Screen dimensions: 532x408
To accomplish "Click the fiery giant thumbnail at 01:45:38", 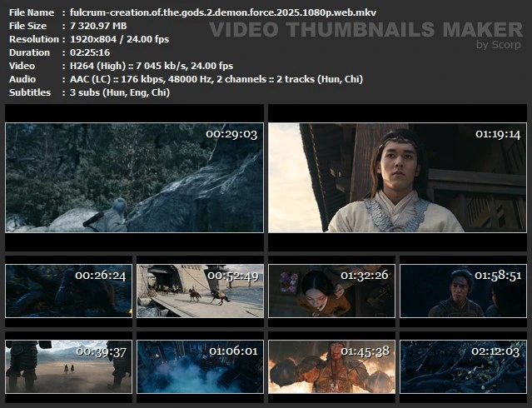I will pyautogui.click(x=331, y=366).
